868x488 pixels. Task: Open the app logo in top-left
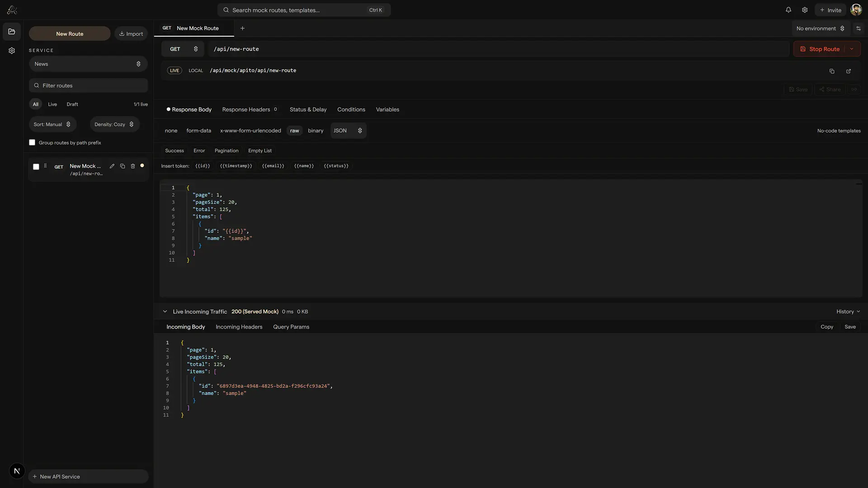[12, 10]
